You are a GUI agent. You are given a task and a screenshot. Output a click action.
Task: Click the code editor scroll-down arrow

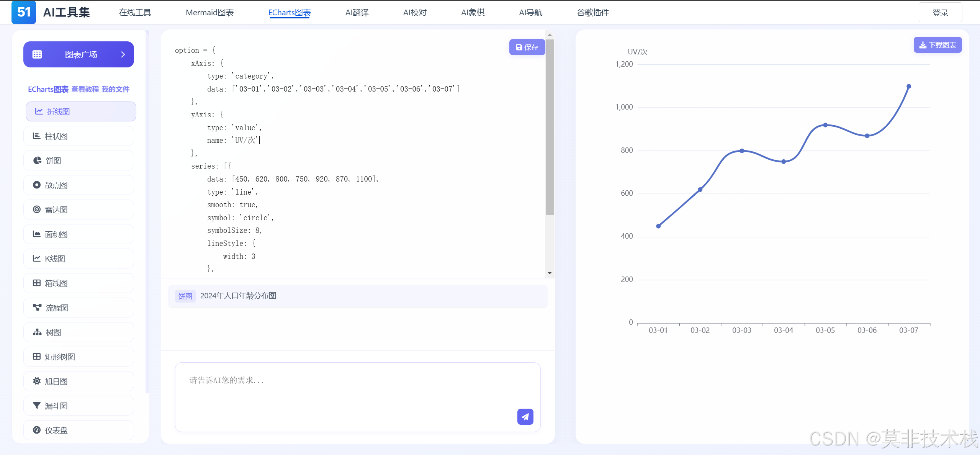click(550, 273)
